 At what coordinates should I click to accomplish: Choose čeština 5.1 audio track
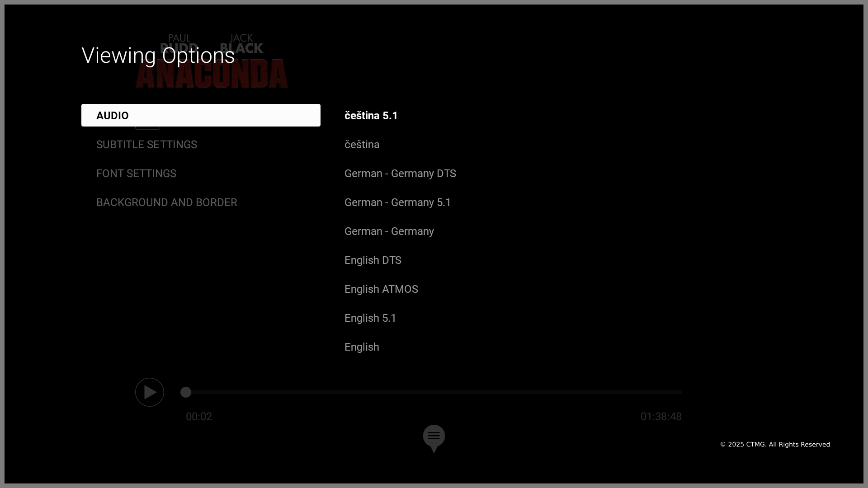point(371,116)
